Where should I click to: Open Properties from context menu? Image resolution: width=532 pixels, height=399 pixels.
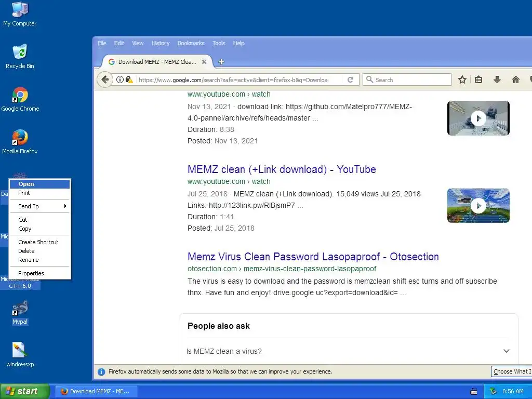coord(39,273)
